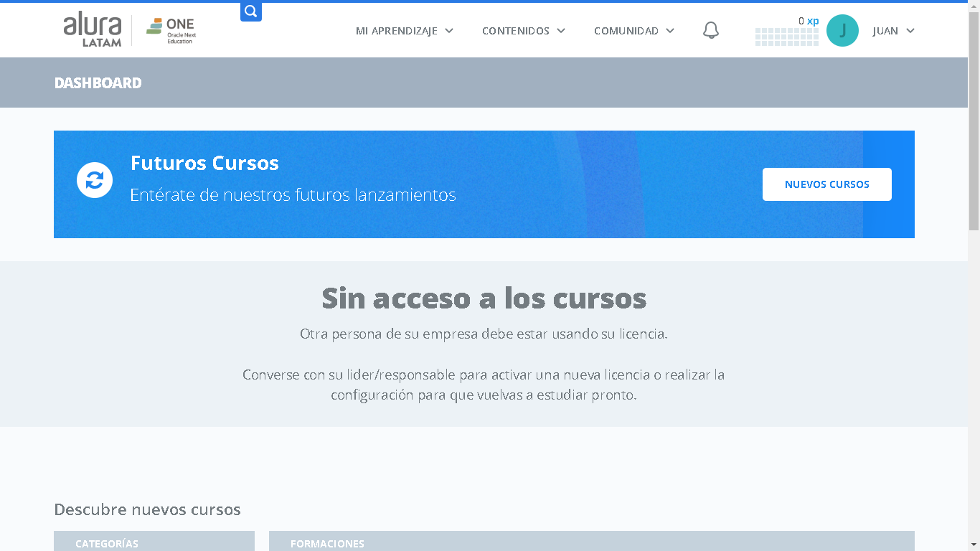Click the Alura LATAM logo
Image resolution: width=980 pixels, height=551 pixels.
[x=93, y=29]
